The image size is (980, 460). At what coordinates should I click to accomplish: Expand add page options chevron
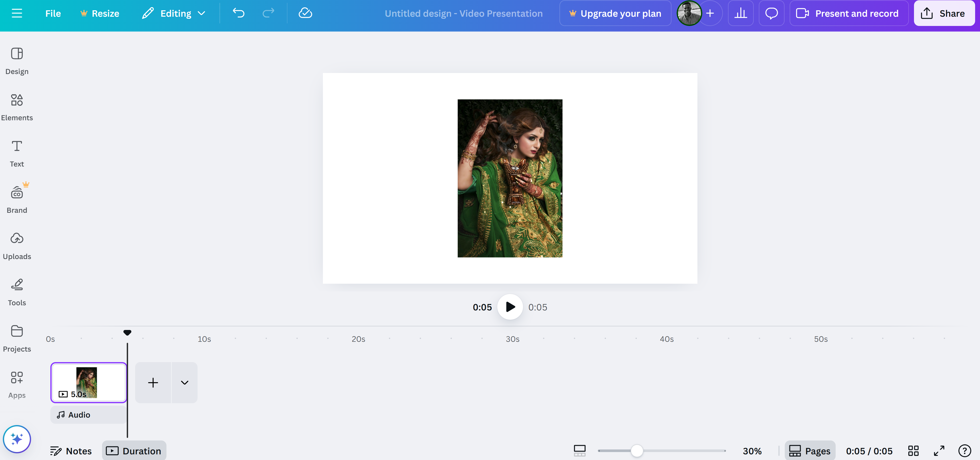(184, 382)
